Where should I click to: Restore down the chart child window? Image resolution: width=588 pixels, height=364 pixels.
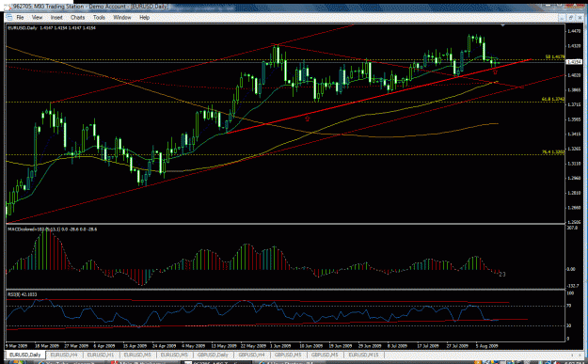click(x=571, y=17)
